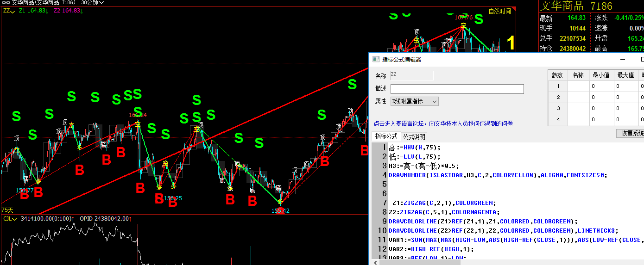This screenshot has height=265, width=644.
Task: Select 参数 table row 3 header
Action: (x=558, y=108)
